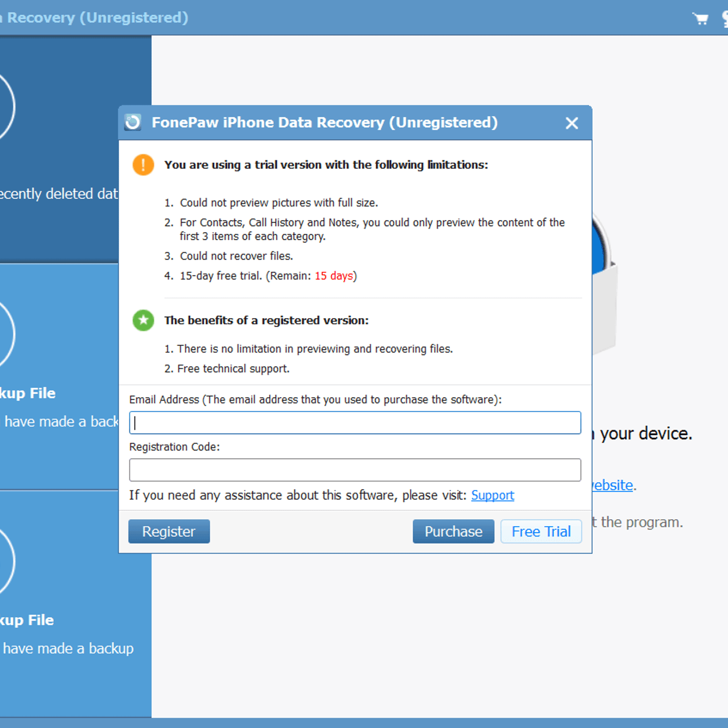The image size is (728, 728).
Task: Click 'Free technical support.' benefit text
Action: coord(233,369)
